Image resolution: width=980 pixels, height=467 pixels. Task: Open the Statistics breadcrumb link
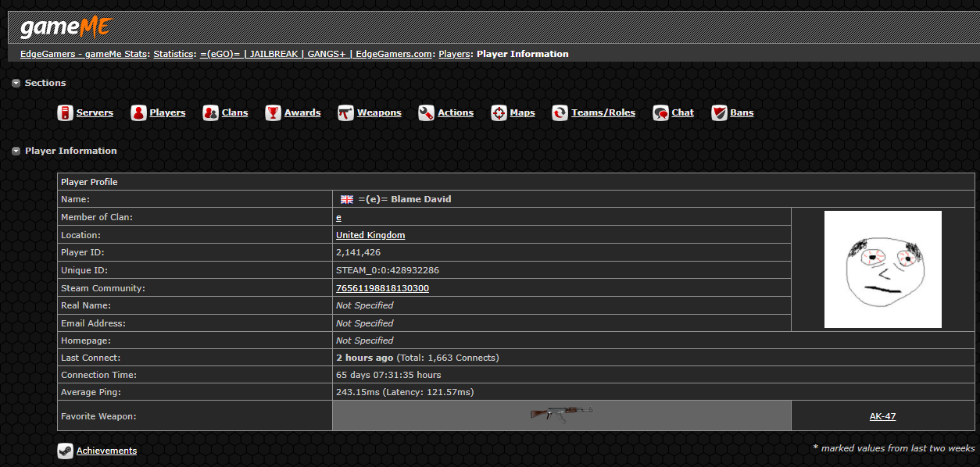pyautogui.click(x=173, y=55)
